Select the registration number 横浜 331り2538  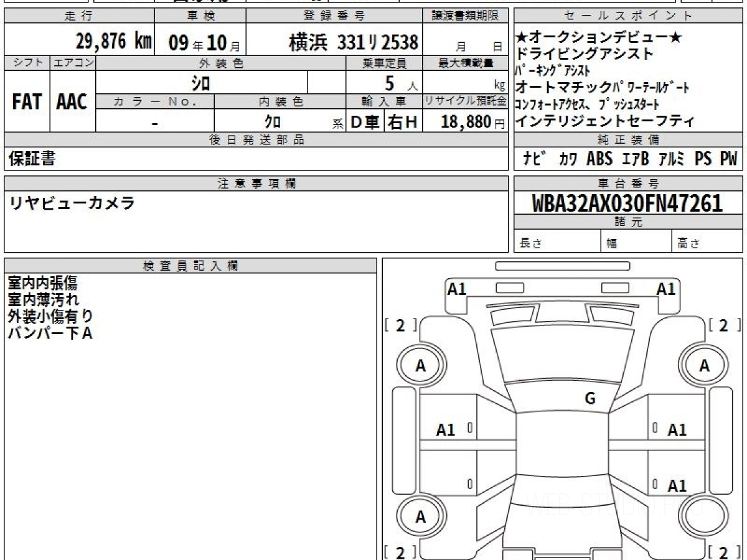[x=354, y=42]
